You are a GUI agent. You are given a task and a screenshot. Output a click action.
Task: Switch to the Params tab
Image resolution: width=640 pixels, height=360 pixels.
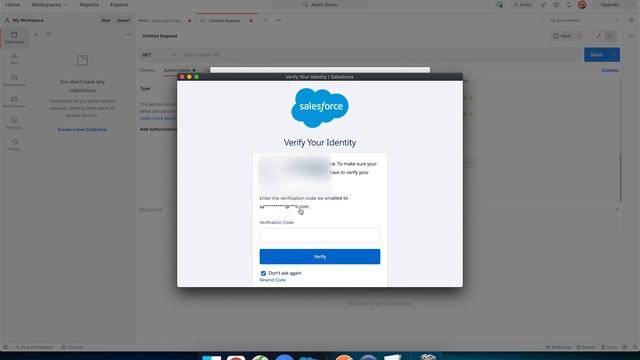click(147, 70)
